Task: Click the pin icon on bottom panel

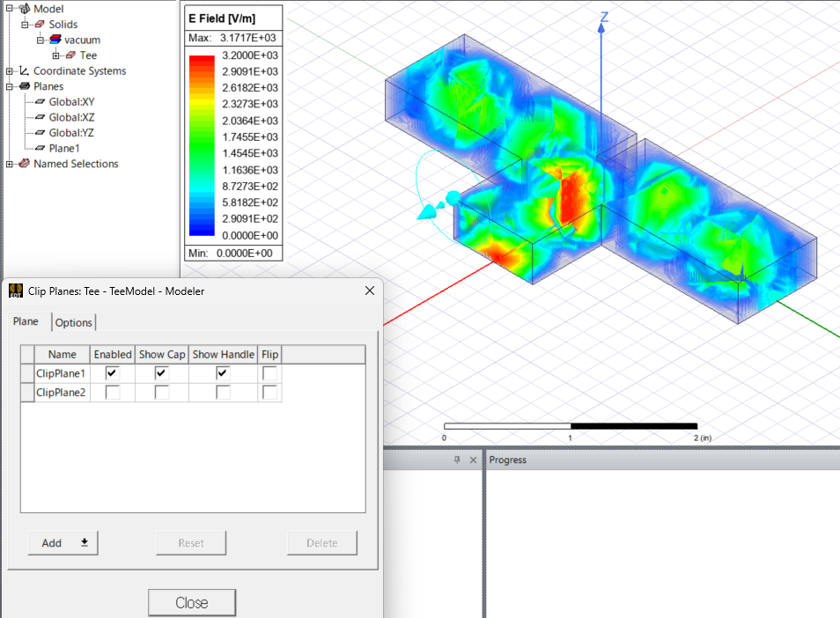Action: (x=456, y=460)
